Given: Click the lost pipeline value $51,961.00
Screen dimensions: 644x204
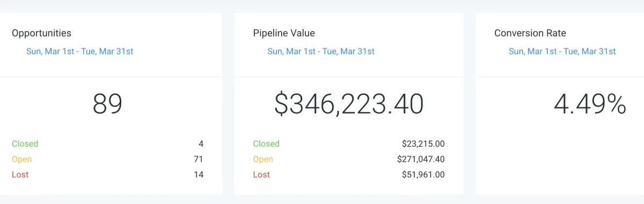Looking at the screenshot, I should pos(423,175).
